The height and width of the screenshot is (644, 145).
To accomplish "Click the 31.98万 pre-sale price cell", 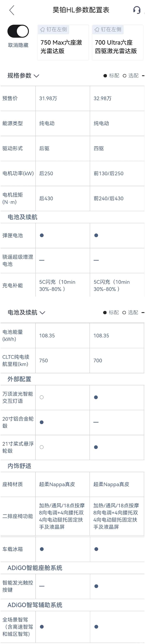I will click(48, 98).
